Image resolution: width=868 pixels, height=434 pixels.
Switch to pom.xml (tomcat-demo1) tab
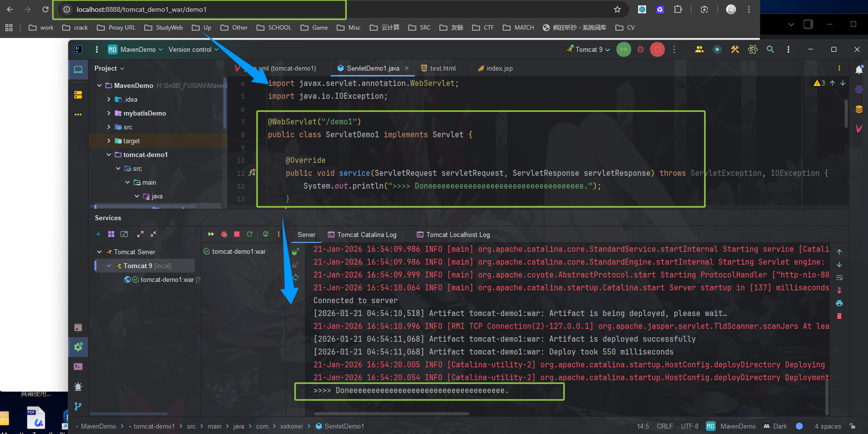click(x=277, y=68)
